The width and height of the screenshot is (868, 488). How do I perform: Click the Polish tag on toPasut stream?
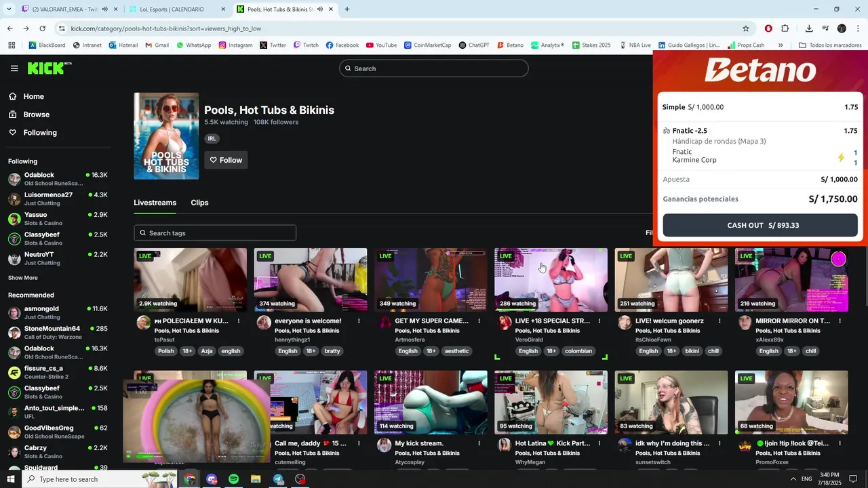(166, 351)
